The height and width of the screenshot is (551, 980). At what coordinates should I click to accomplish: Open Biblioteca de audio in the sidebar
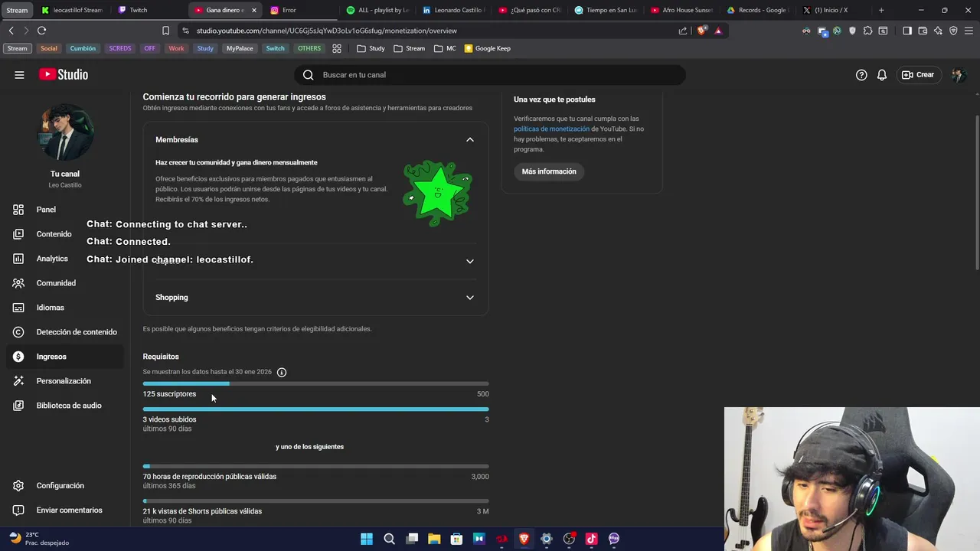click(65, 406)
